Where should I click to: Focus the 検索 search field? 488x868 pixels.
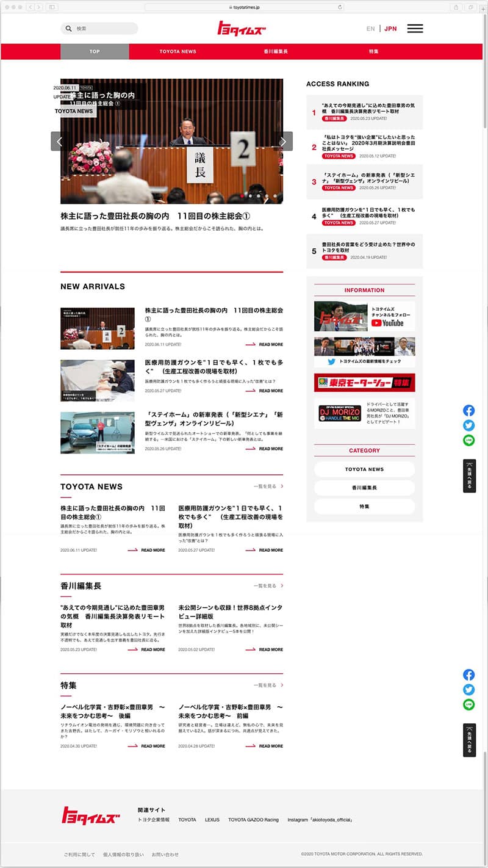(x=99, y=29)
